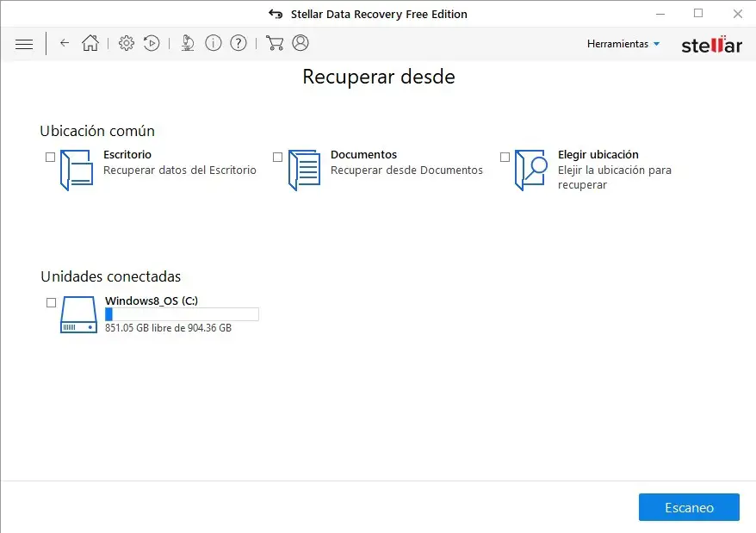Click the Elegir ubicación search folder icon

[x=531, y=170]
